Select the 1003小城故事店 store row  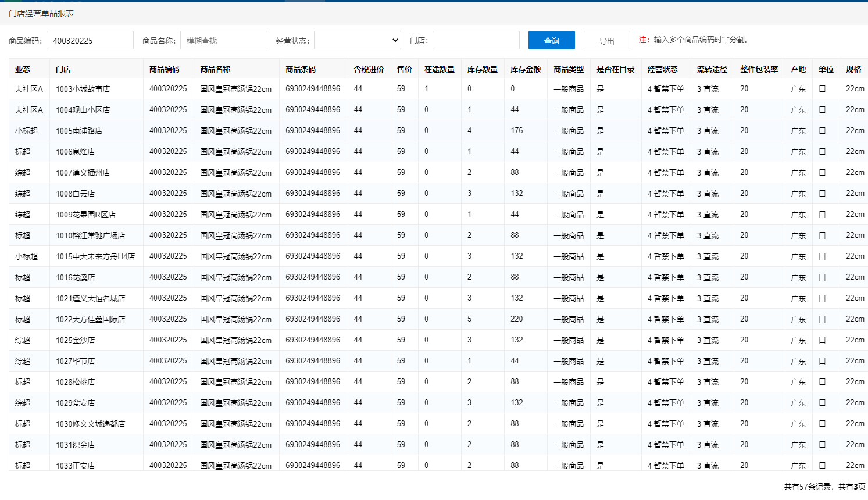83,89
